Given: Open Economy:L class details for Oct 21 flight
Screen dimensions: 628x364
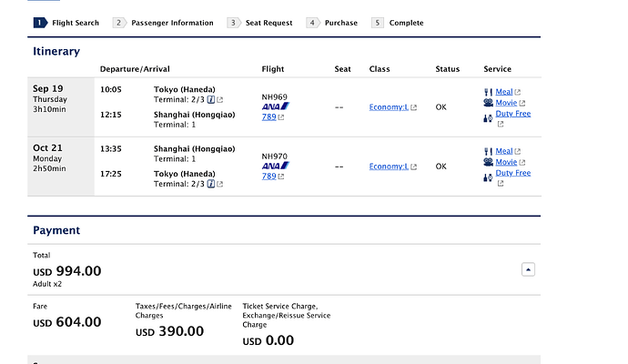Looking at the screenshot, I should coord(389,167).
